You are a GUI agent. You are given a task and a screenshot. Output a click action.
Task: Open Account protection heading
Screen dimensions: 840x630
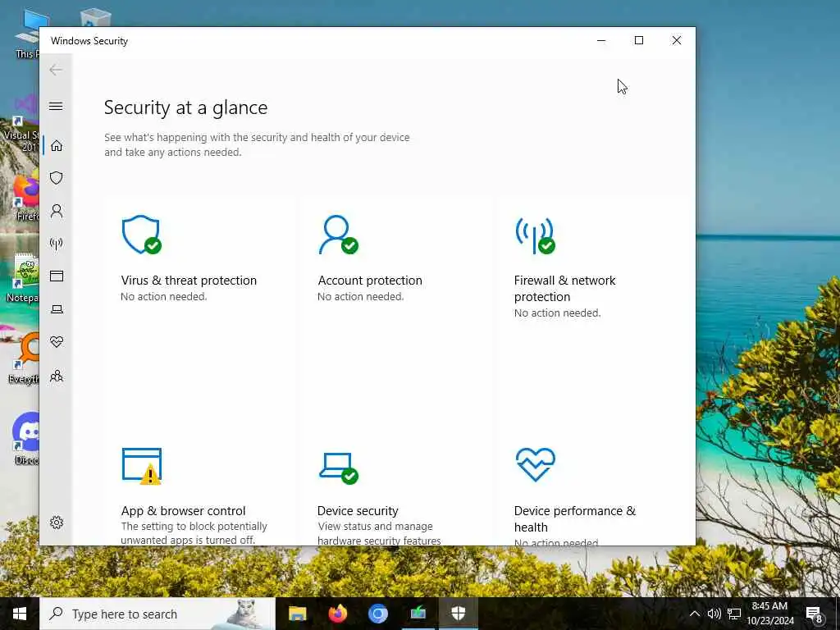tap(370, 281)
